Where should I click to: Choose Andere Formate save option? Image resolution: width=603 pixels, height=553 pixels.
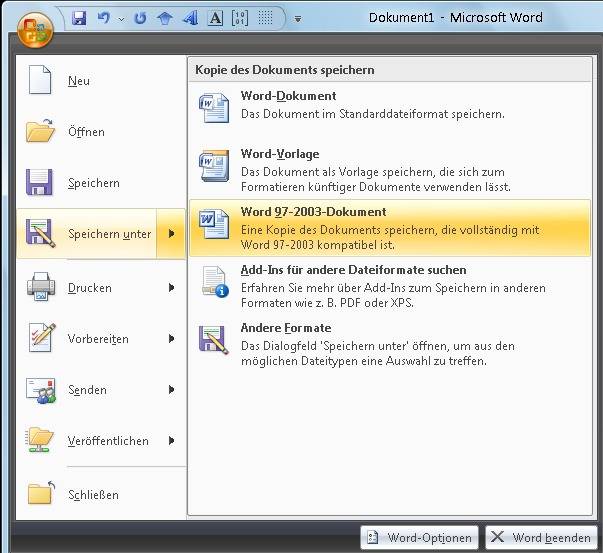[390, 344]
